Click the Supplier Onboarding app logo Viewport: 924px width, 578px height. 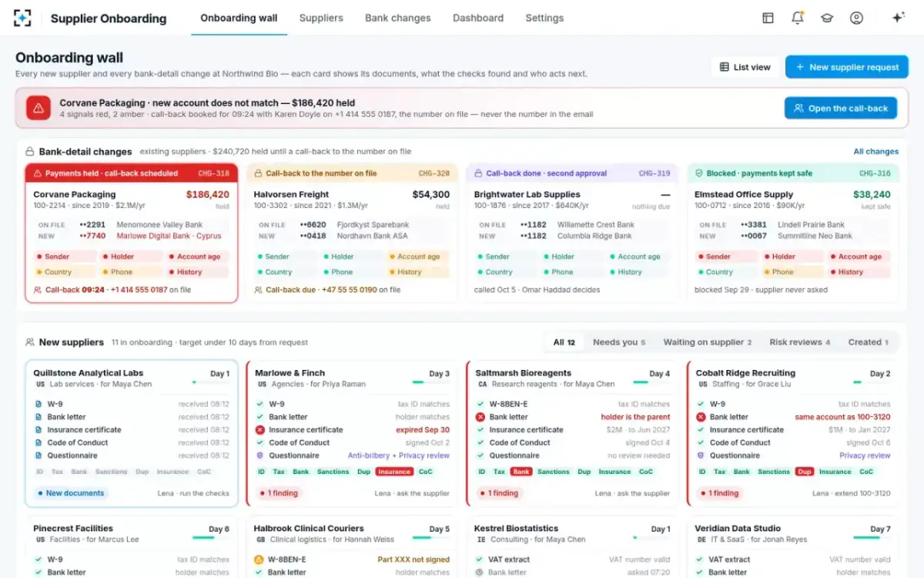[23, 18]
